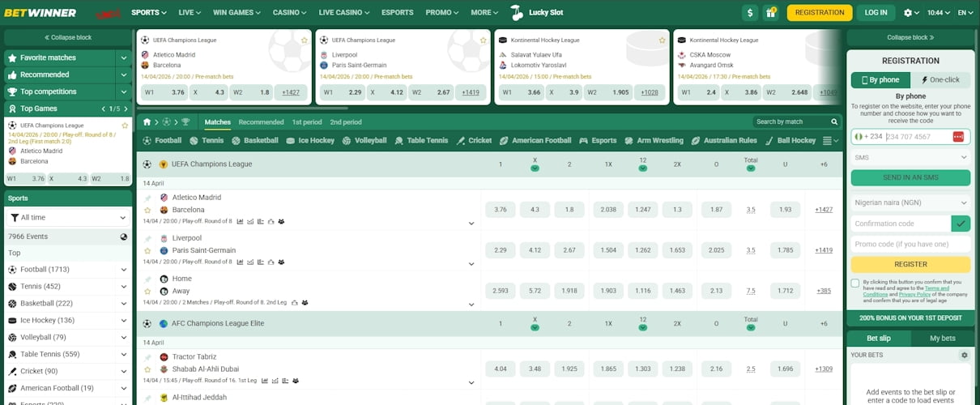The image size is (980, 405).
Task: Open the 10:44 time zone dropdown
Action: tap(940, 12)
